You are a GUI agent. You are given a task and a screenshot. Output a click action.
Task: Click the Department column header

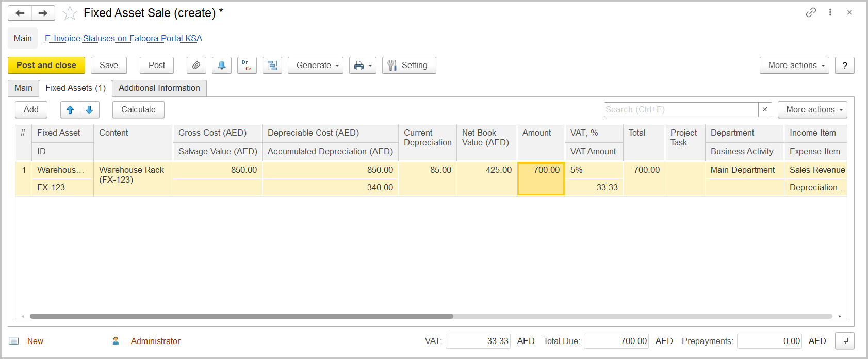pos(745,133)
